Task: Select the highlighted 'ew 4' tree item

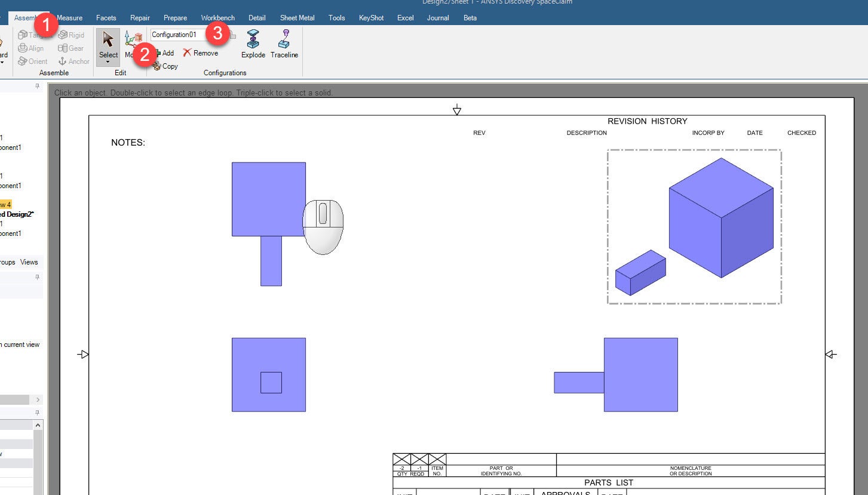Action: coord(5,205)
